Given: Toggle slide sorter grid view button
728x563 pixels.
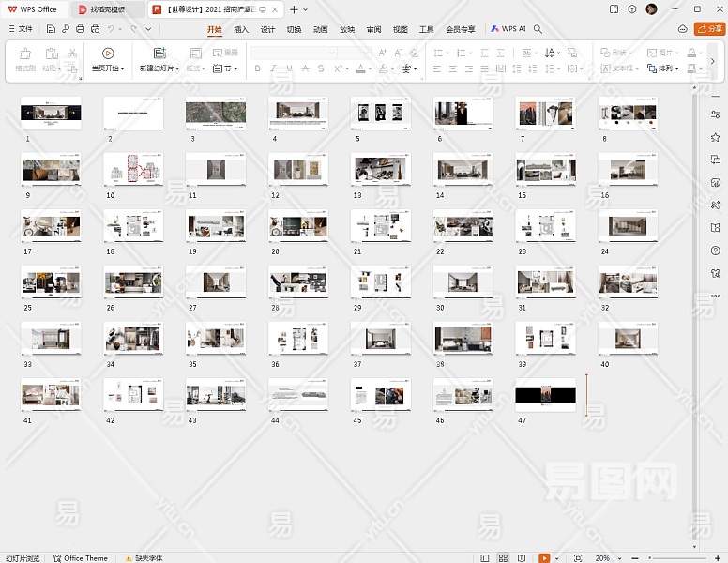Looking at the screenshot, I should click(x=504, y=558).
